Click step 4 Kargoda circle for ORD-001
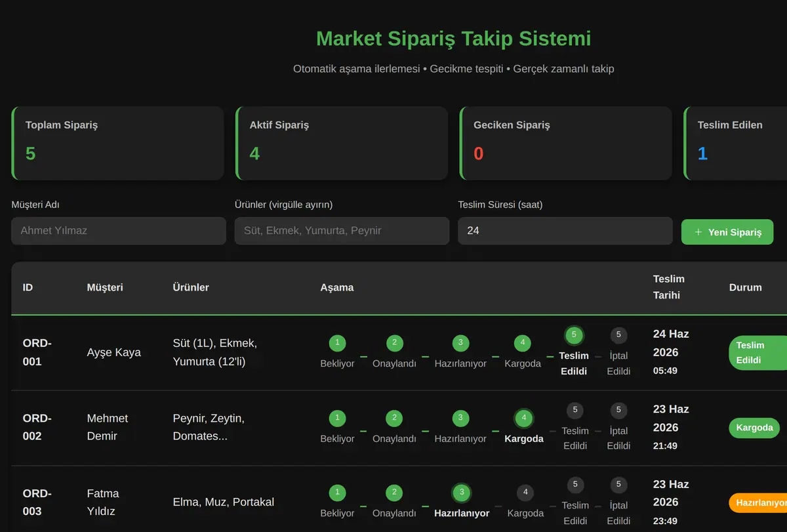The image size is (787, 532). tap(523, 343)
